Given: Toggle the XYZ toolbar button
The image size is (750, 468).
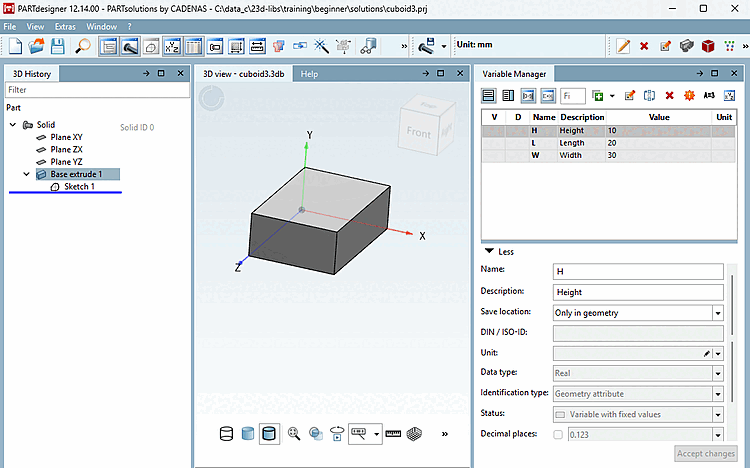Looking at the screenshot, I should click(x=172, y=46).
